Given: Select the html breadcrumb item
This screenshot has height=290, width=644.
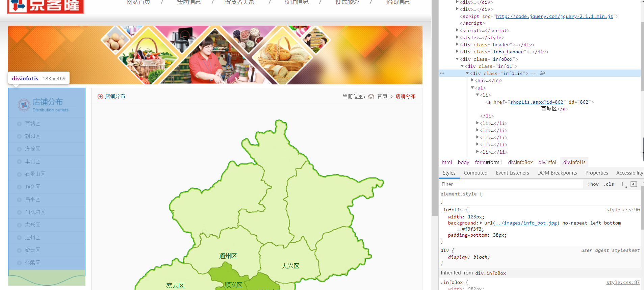Looking at the screenshot, I should point(447,162).
